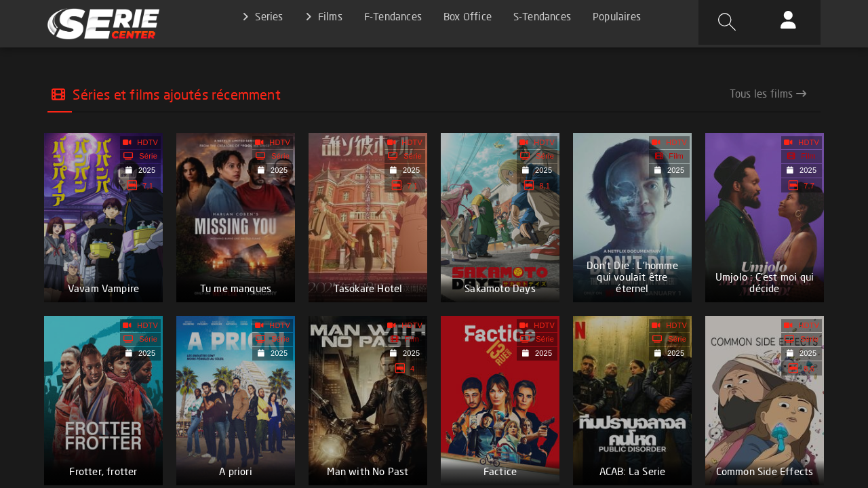Click HDTV camera icon on Tasokare Hotel

[x=392, y=142]
